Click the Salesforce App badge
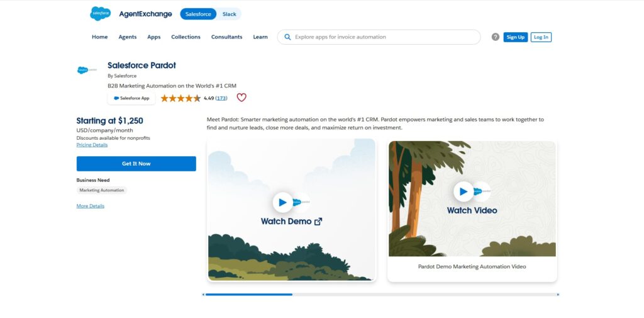The image size is (644, 318). tap(131, 98)
